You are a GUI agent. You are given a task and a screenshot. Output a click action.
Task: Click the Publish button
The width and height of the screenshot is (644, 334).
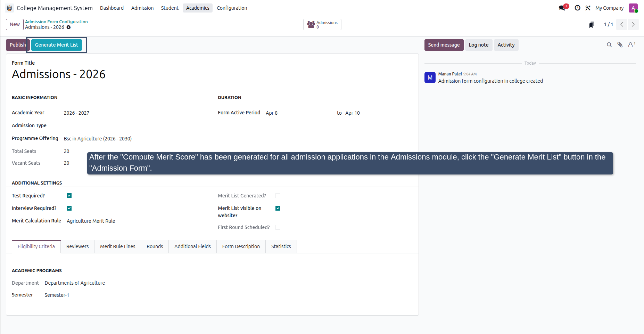point(18,45)
